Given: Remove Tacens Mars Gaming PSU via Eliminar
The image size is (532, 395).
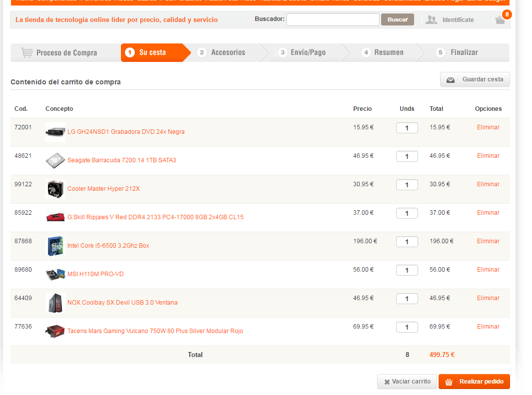Looking at the screenshot, I should pyautogui.click(x=488, y=327).
